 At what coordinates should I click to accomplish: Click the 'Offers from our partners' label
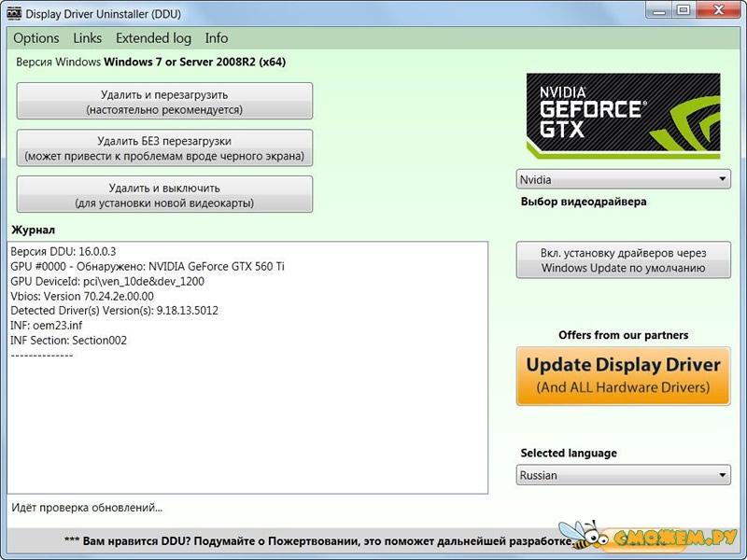coord(623,335)
